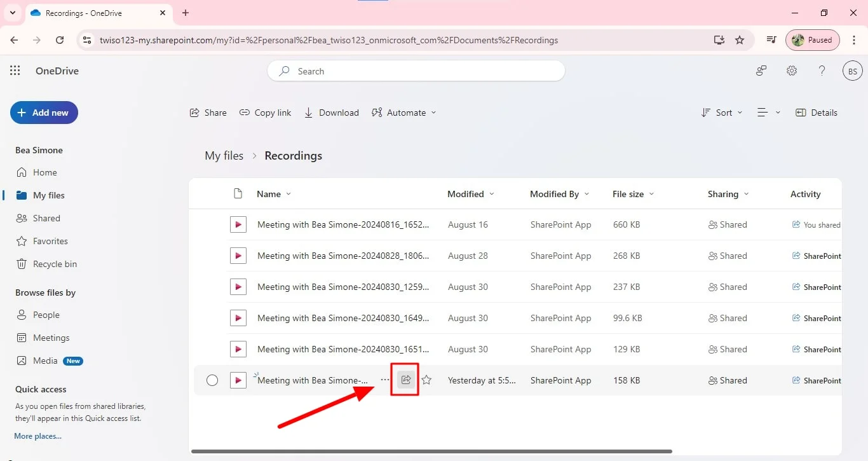The height and width of the screenshot is (461, 868).
Task: Open Meeting with Bea Simone-20240830_1651 file
Action: point(343,349)
